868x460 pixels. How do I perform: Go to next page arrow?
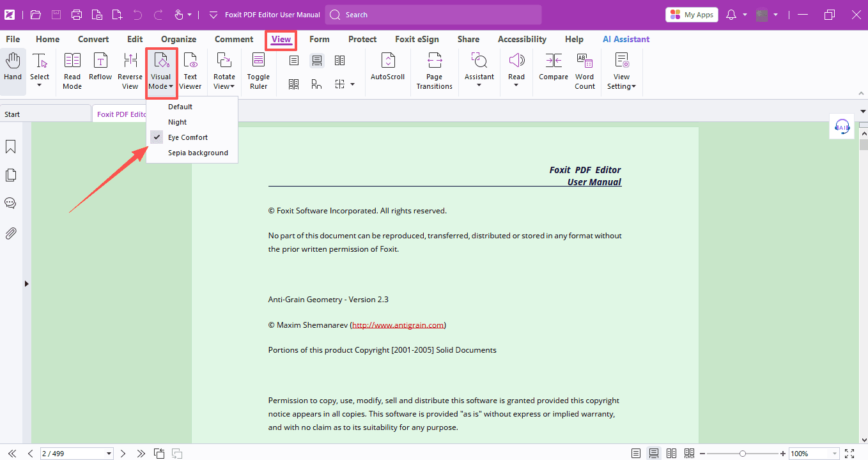123,454
